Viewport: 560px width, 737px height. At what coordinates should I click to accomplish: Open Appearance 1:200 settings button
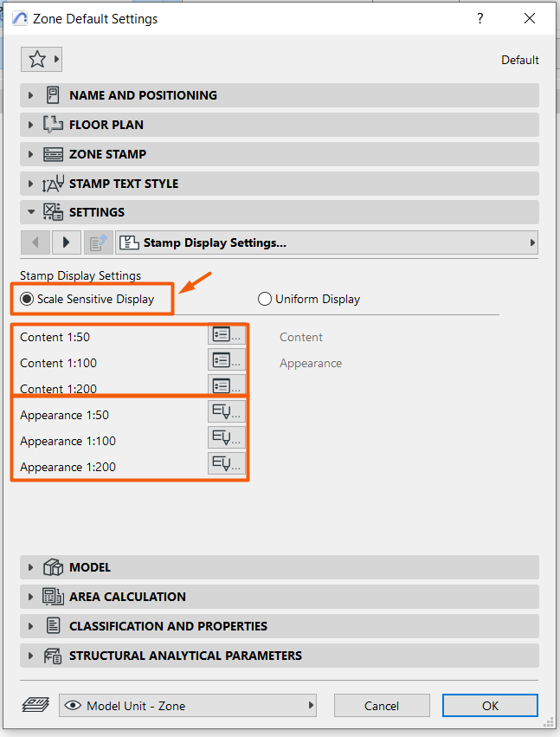227,464
